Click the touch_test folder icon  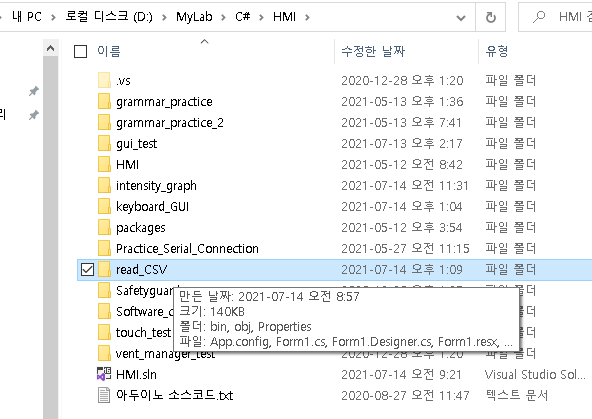[104, 333]
